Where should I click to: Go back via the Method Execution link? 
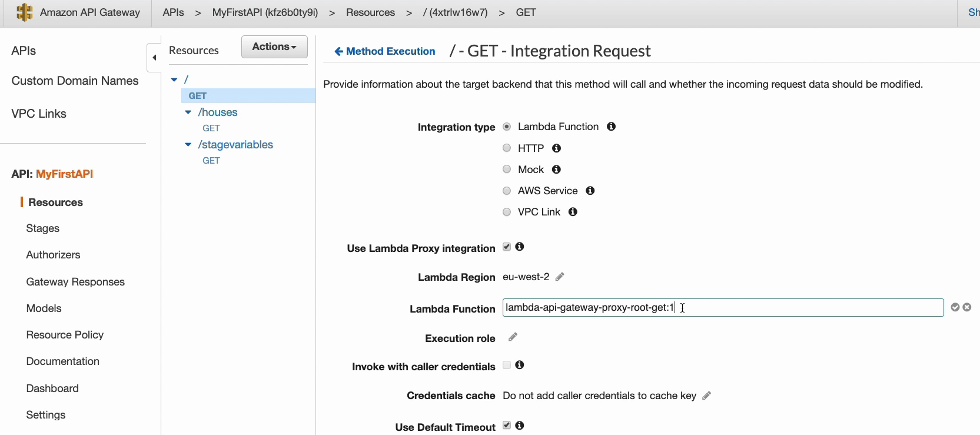(385, 51)
